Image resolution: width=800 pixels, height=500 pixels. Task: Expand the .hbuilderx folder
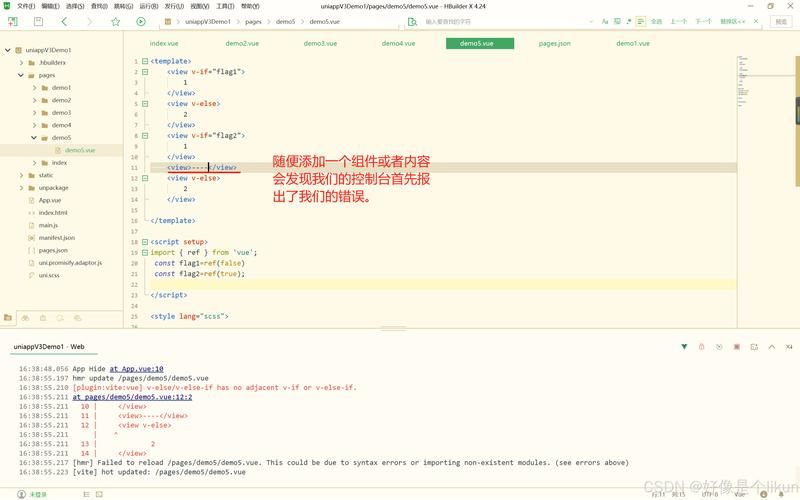(x=21, y=62)
